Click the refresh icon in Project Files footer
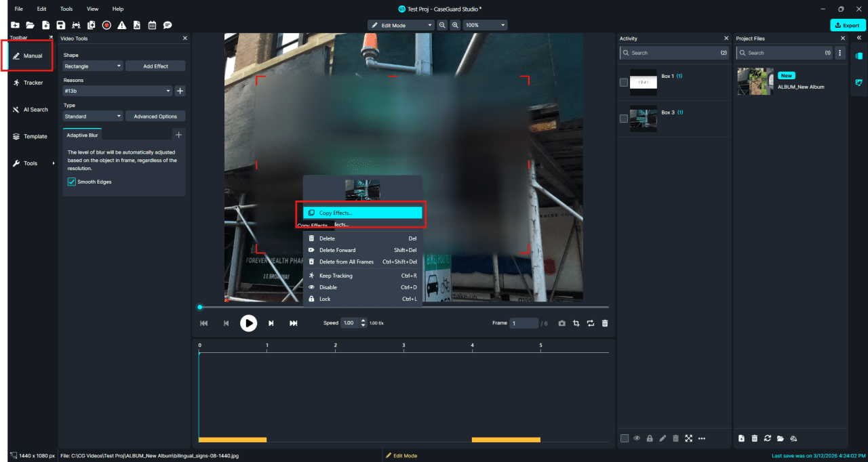This screenshot has height=462, width=868. coord(767,438)
